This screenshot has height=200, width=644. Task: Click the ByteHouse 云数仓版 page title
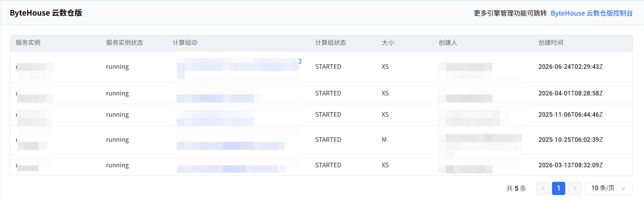[x=46, y=13]
